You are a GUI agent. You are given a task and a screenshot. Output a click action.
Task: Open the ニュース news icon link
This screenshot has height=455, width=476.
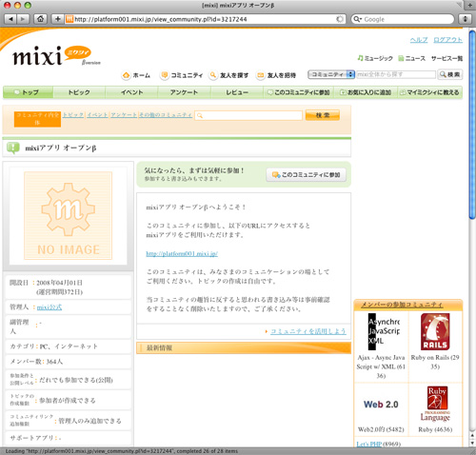pos(411,58)
